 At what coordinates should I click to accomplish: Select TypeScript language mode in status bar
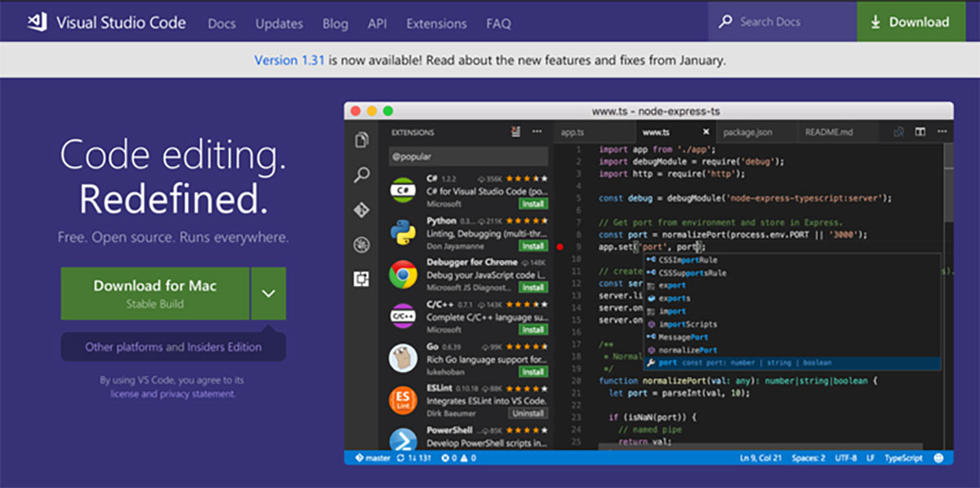[903, 458]
